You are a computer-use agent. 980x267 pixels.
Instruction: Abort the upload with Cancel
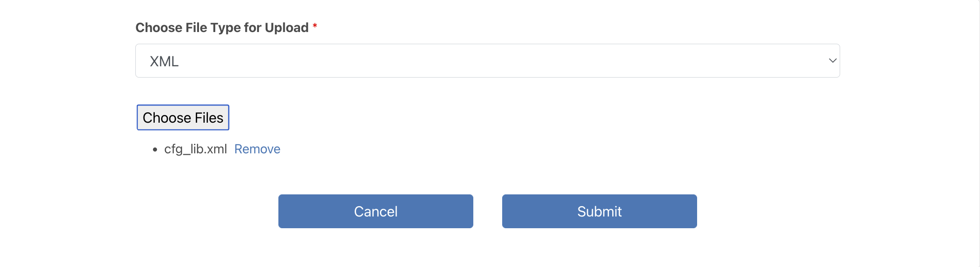[375, 212]
